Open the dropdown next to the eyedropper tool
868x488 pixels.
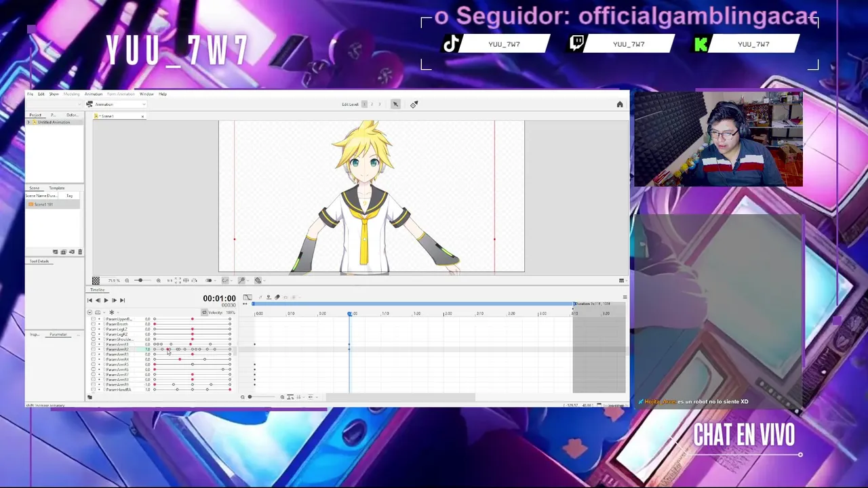(x=248, y=281)
